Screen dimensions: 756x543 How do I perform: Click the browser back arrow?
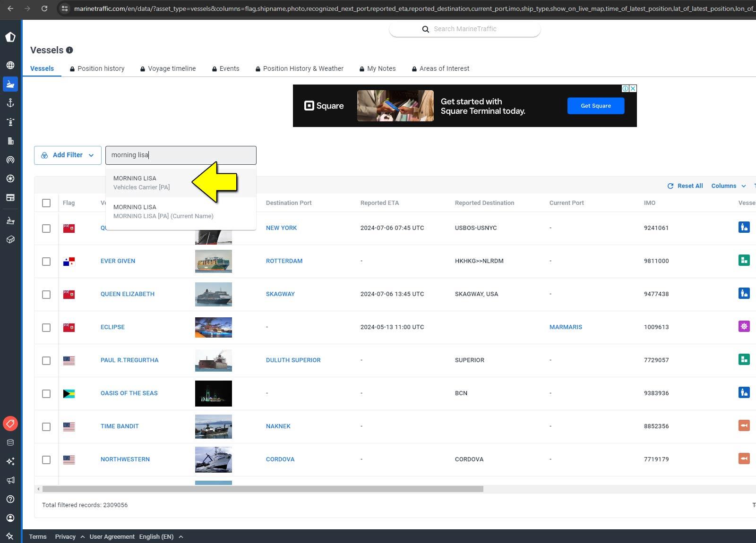click(x=10, y=8)
